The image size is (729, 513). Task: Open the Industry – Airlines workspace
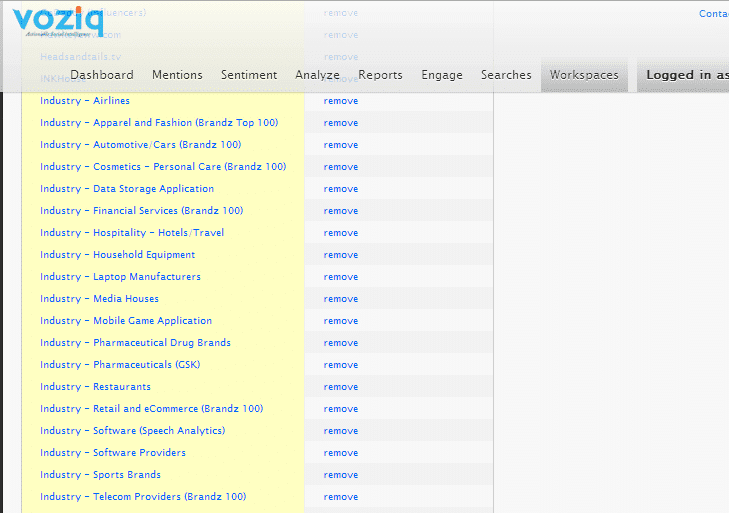tap(85, 101)
